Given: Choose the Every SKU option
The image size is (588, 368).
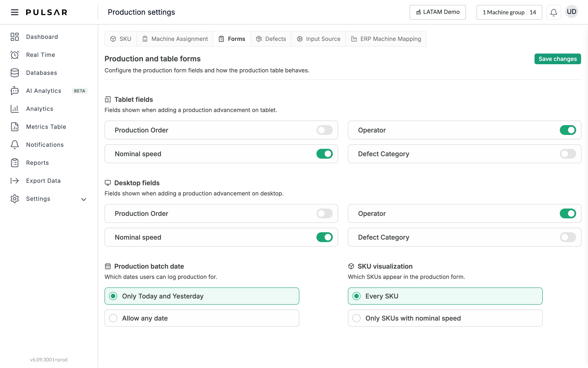Looking at the screenshot, I should [x=445, y=296].
